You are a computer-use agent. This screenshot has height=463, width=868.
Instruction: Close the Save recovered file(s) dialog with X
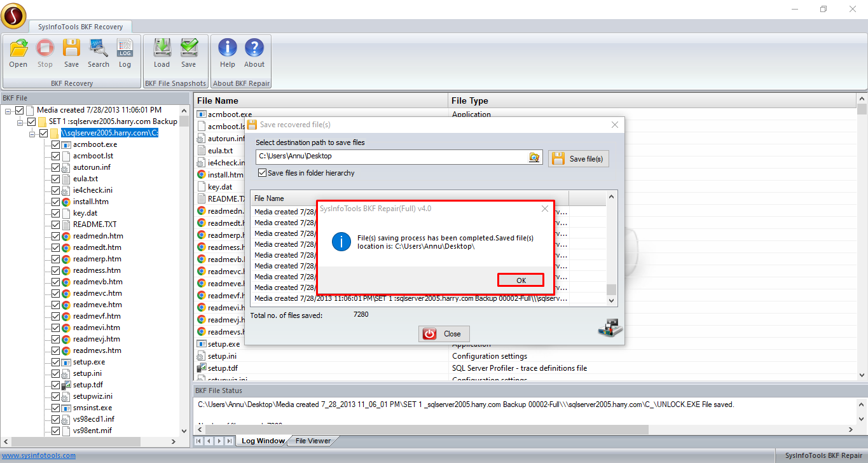(x=615, y=125)
